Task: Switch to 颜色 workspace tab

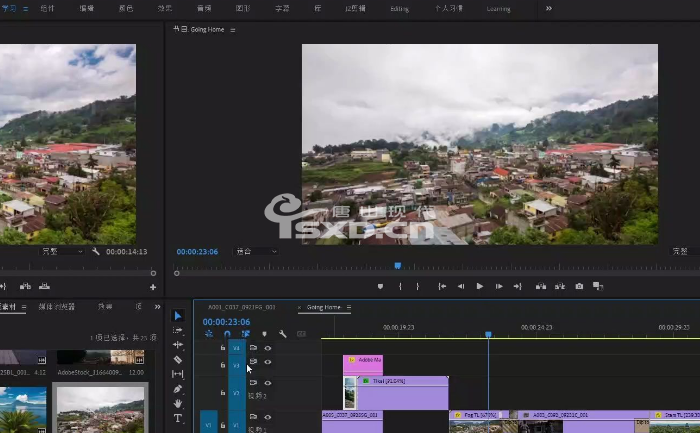Action: click(x=126, y=8)
